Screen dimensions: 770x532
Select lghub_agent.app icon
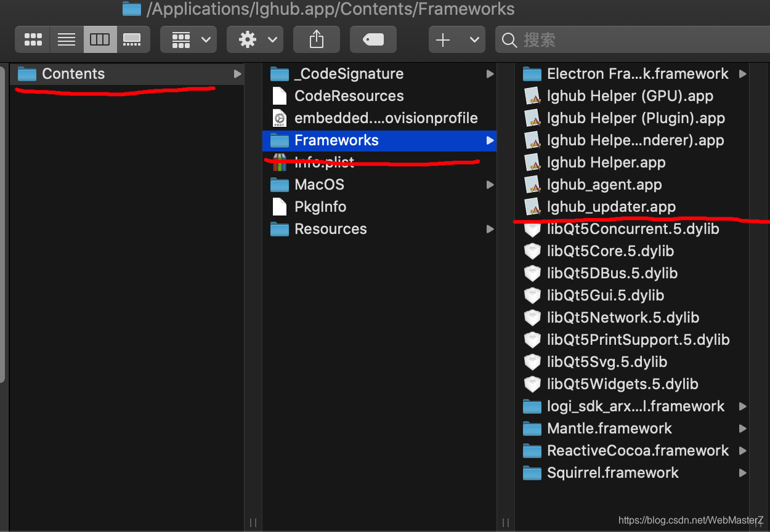pyautogui.click(x=532, y=185)
